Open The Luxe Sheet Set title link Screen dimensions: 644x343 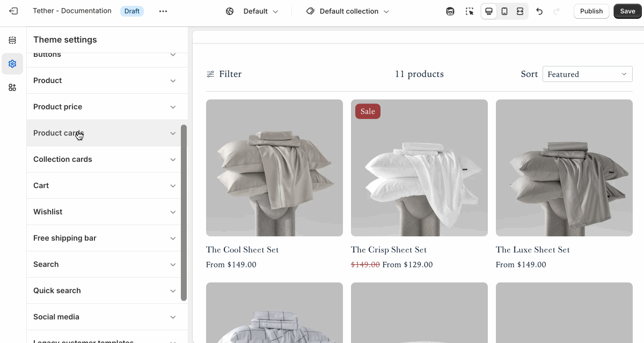tap(533, 250)
